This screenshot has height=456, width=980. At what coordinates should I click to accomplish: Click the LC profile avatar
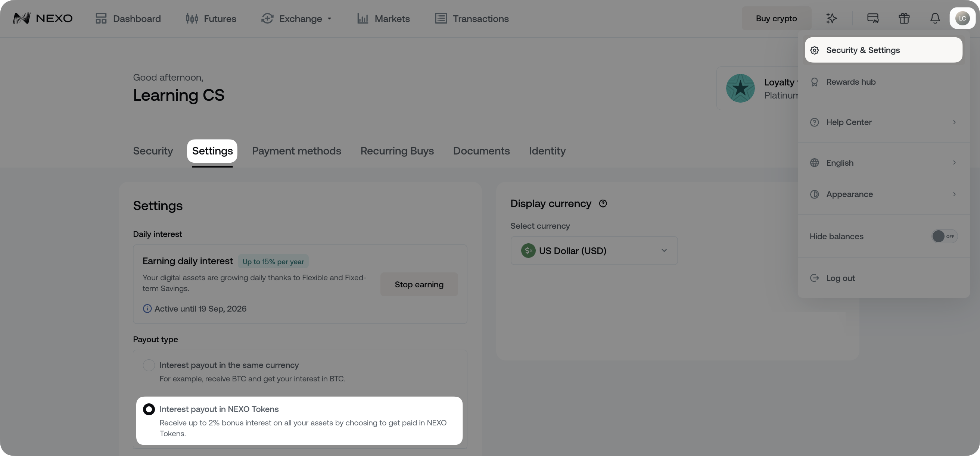962,18
